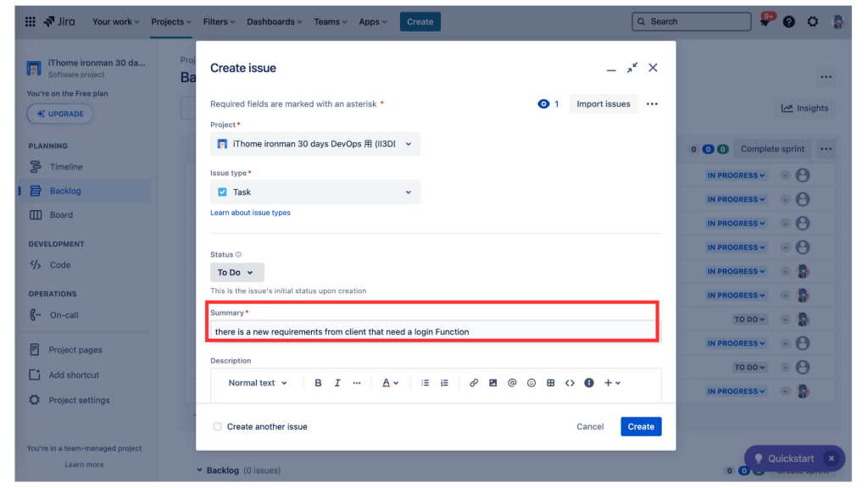Open the user profile avatar
This screenshot has width=868, height=488.
click(838, 21)
